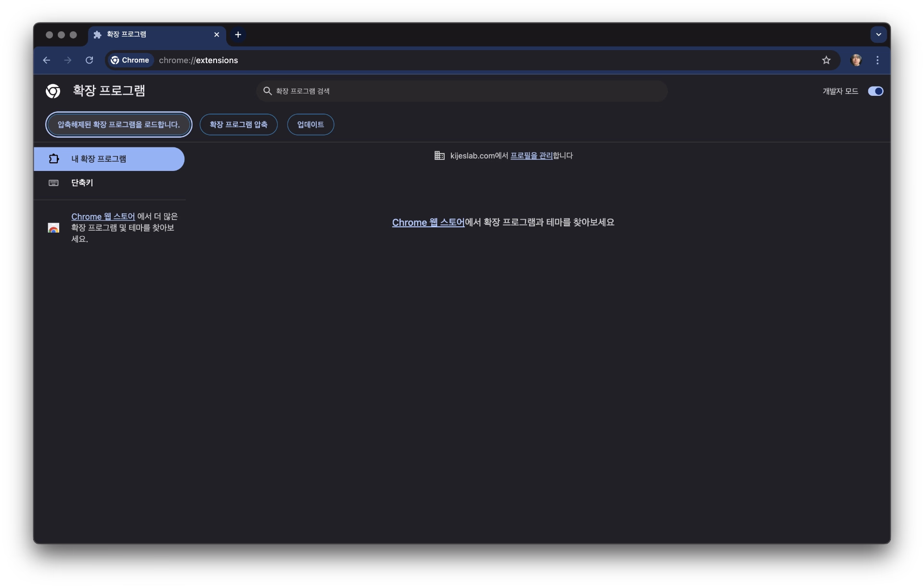The image size is (924, 588).
Task: Click the 확장 프로그램 검색 search field
Action: 461,91
